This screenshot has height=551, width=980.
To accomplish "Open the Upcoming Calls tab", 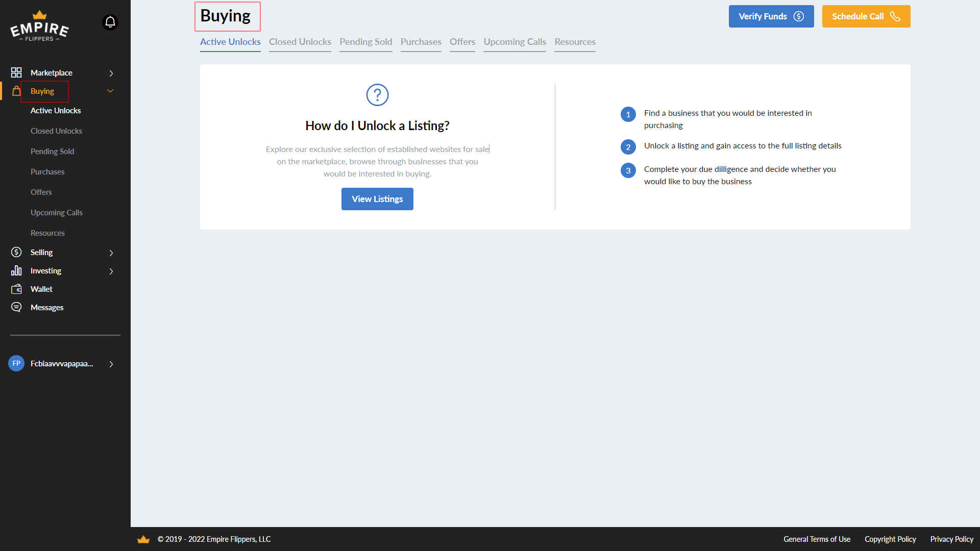I will coord(515,42).
